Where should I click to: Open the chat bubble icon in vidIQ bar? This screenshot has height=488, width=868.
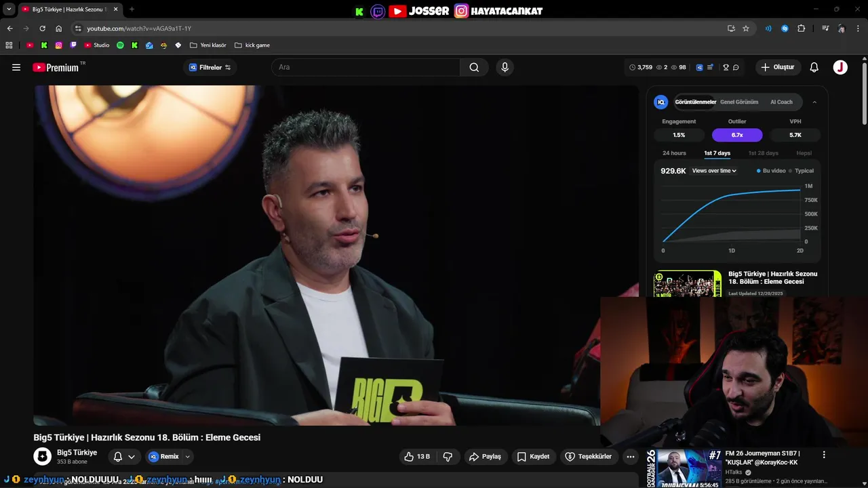(736, 67)
